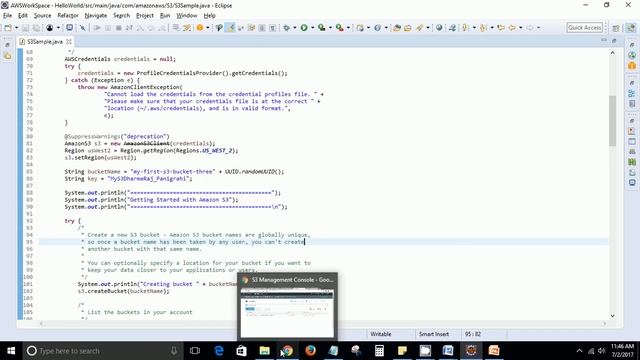Open the Help menu
Viewport: 640px width, 360px height.
[209, 16]
